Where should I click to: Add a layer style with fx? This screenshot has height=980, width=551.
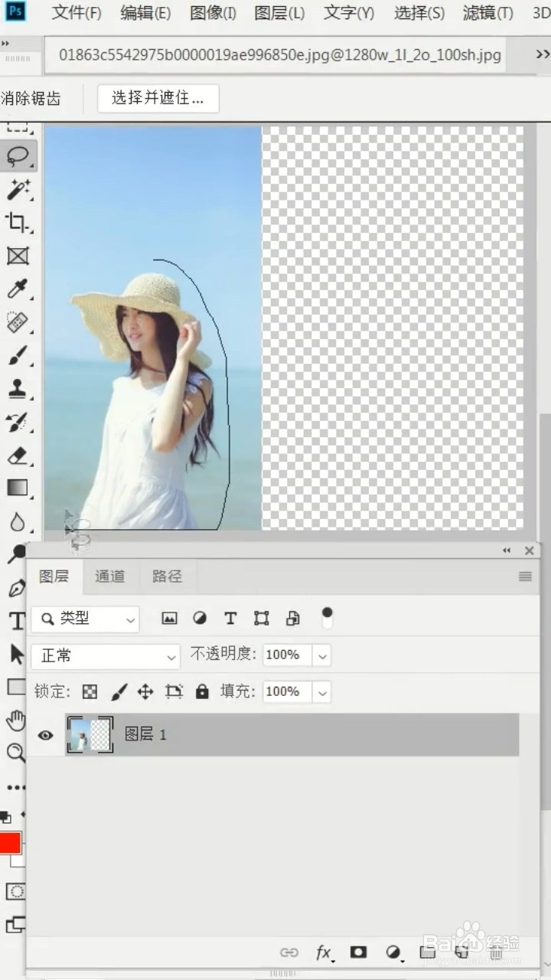point(324,952)
